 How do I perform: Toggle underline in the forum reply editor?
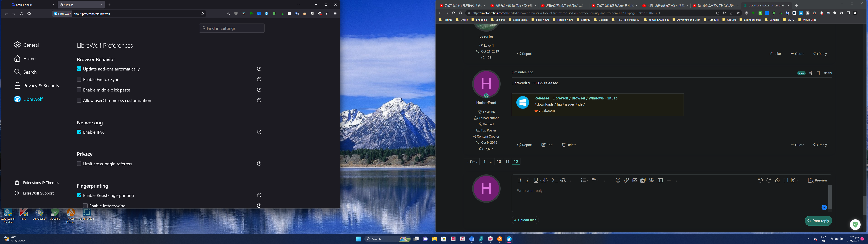tap(536, 180)
